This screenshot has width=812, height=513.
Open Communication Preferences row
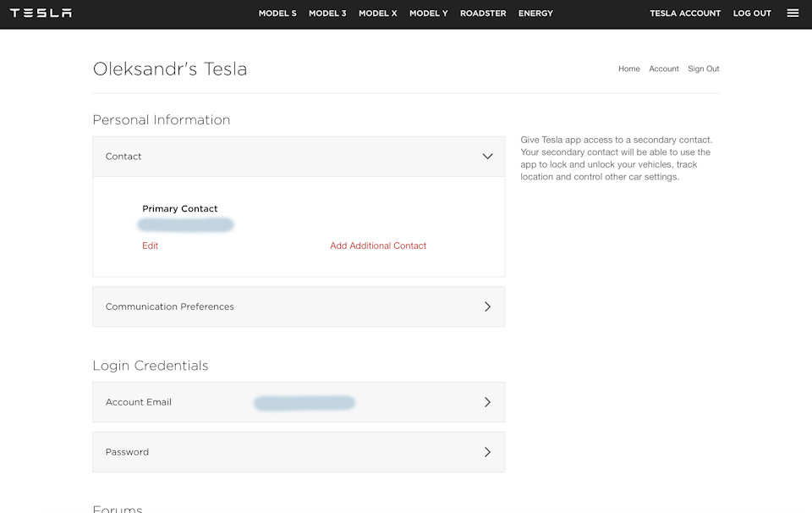coord(299,306)
